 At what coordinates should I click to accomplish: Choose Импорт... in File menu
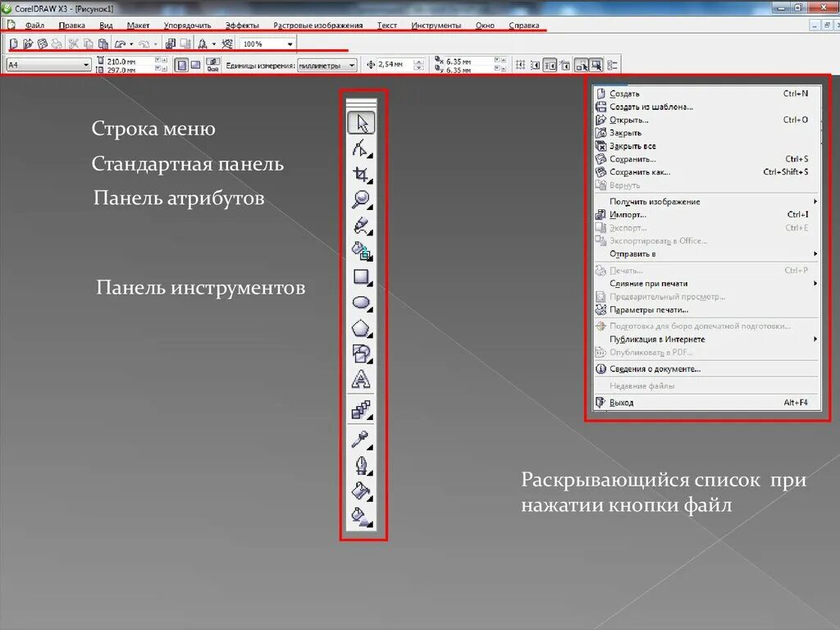point(706,214)
